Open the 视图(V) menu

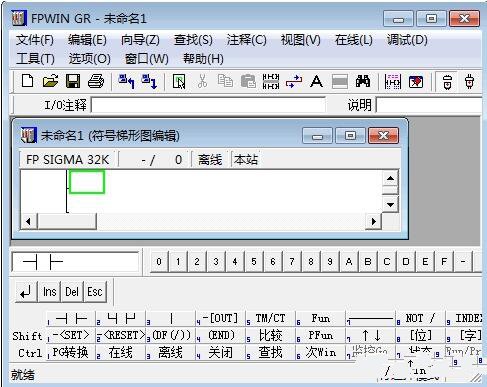point(300,40)
